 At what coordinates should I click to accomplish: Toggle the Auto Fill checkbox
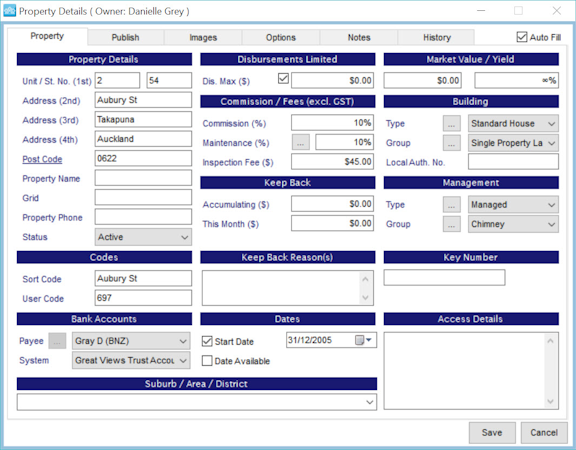[522, 37]
